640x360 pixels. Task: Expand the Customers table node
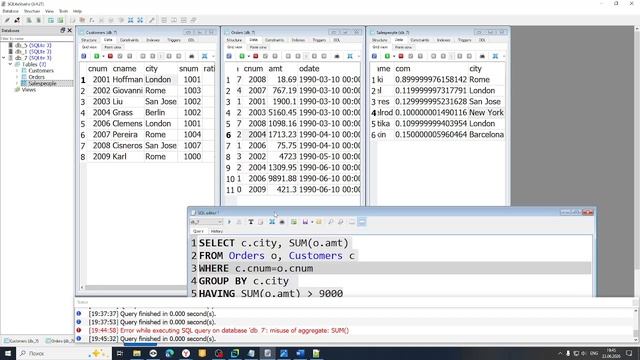(x=17, y=71)
